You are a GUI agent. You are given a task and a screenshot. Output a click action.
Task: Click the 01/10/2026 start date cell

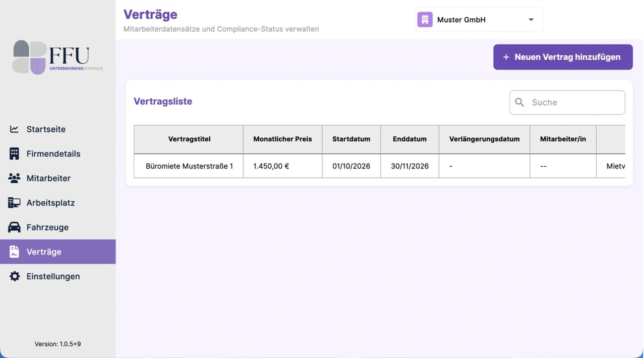(x=351, y=166)
